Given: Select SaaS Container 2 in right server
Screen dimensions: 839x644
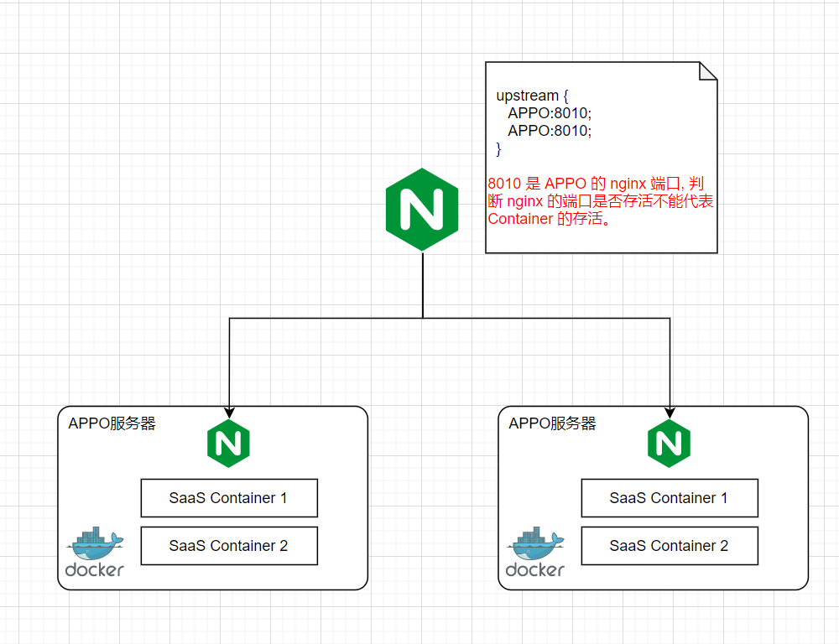Looking at the screenshot, I should click(x=670, y=546).
